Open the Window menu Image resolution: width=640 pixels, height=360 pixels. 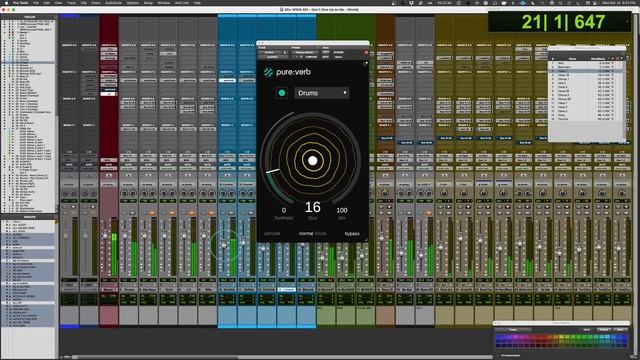[164, 3]
